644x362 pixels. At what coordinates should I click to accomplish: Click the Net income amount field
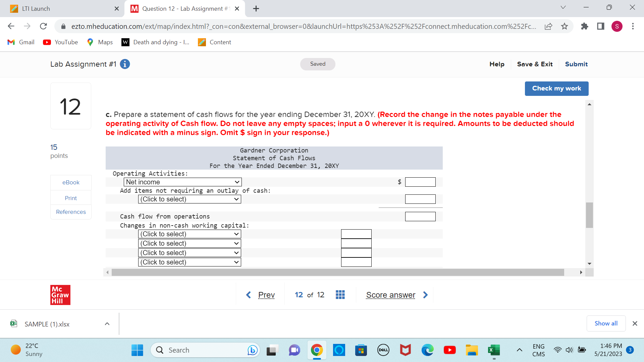tap(420, 182)
